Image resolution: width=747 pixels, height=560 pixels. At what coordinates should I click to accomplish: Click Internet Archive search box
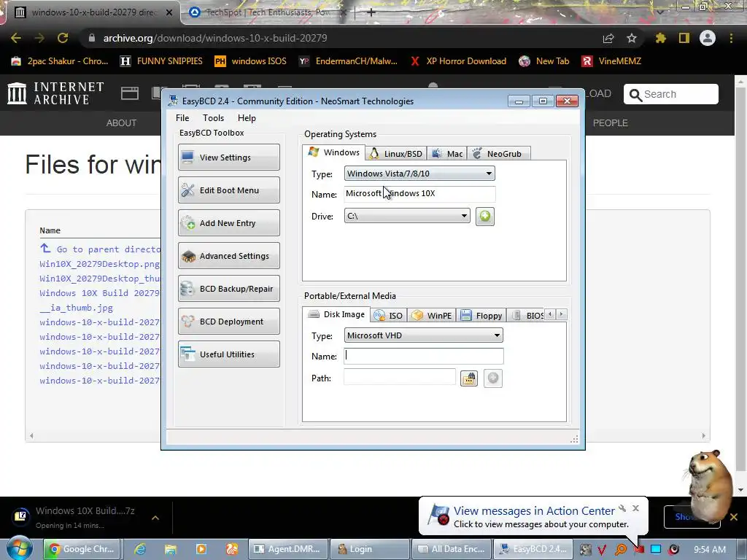(x=671, y=94)
